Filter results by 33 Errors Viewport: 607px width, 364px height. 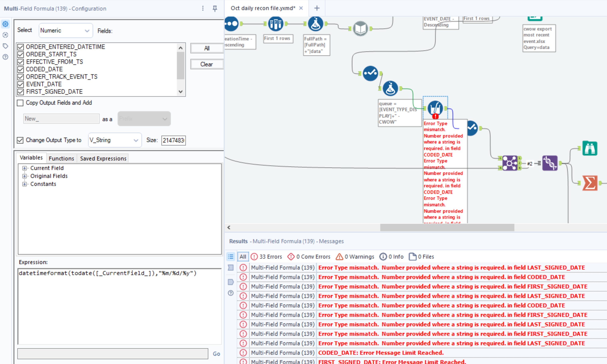point(266,257)
